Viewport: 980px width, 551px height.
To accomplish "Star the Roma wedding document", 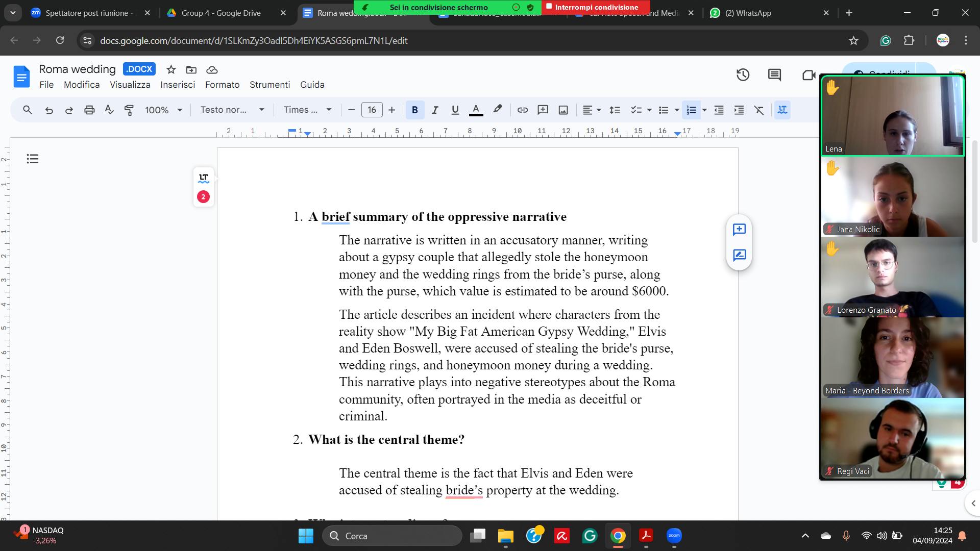I will click(171, 69).
